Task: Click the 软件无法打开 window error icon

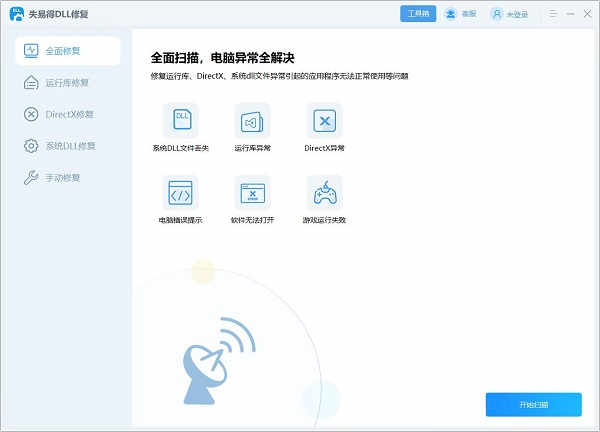Action: (x=253, y=193)
